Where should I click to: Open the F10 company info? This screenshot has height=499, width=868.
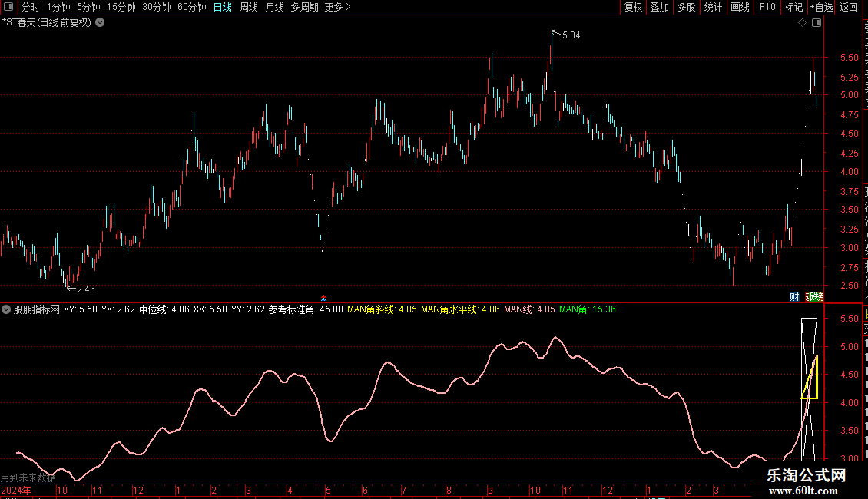click(767, 7)
